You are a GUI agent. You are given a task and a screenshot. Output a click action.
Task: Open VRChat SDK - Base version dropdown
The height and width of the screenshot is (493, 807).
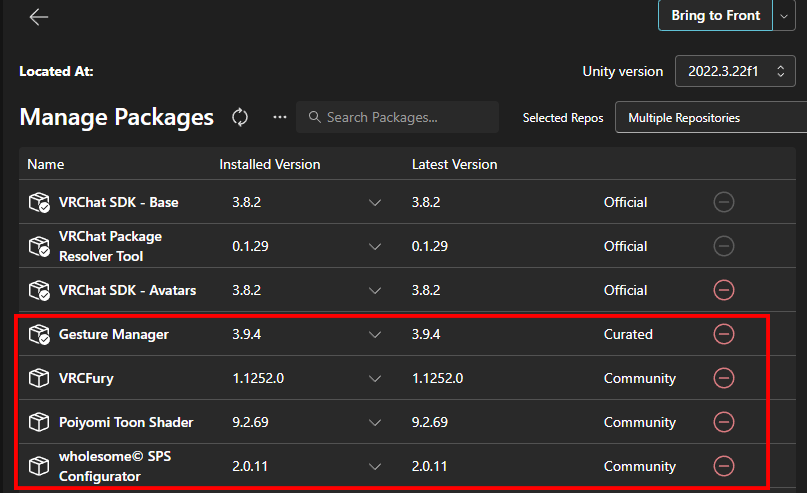[375, 202]
